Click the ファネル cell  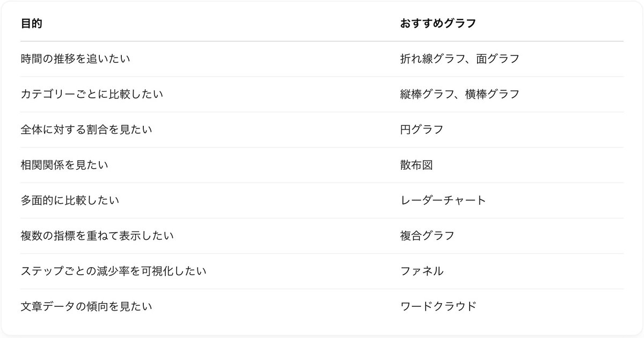[422, 272]
